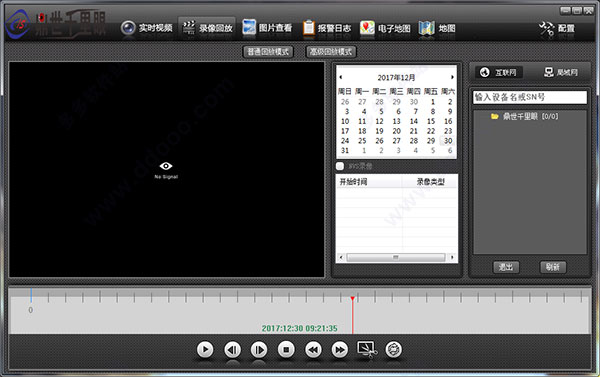Click the blue timeline start marker
This screenshot has height=377, width=600.
coord(31,295)
